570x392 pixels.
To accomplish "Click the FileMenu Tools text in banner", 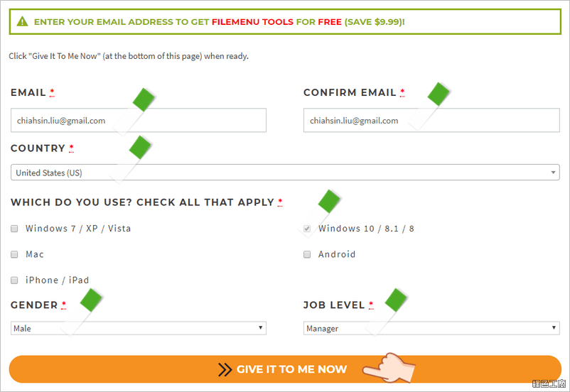I will tap(252, 22).
